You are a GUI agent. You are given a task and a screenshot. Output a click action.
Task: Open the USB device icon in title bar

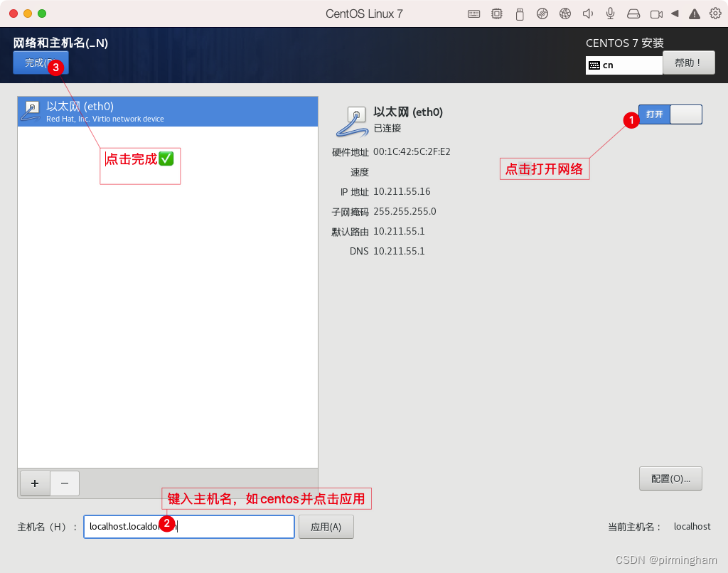coord(520,14)
